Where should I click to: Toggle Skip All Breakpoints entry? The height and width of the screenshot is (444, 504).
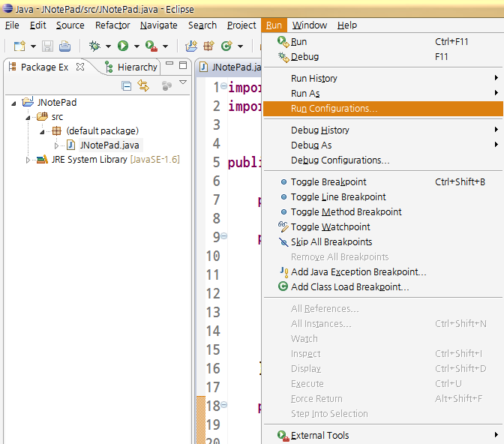pos(383,242)
